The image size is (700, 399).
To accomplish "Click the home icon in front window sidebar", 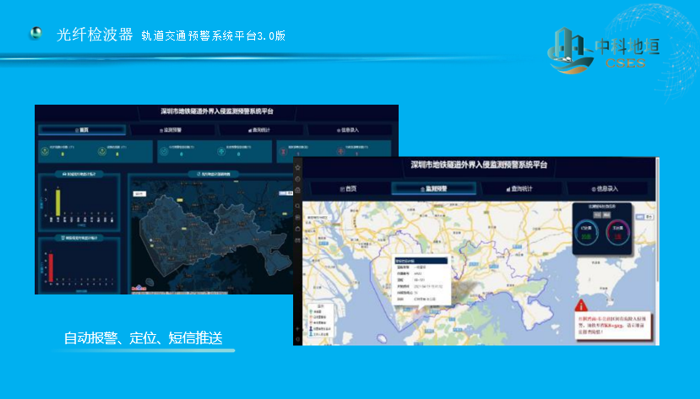I will coord(298,190).
